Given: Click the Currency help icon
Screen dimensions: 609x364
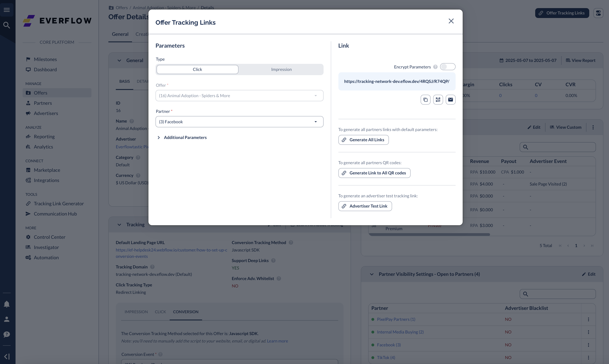Looking at the screenshot, I should pyautogui.click(x=138, y=175).
